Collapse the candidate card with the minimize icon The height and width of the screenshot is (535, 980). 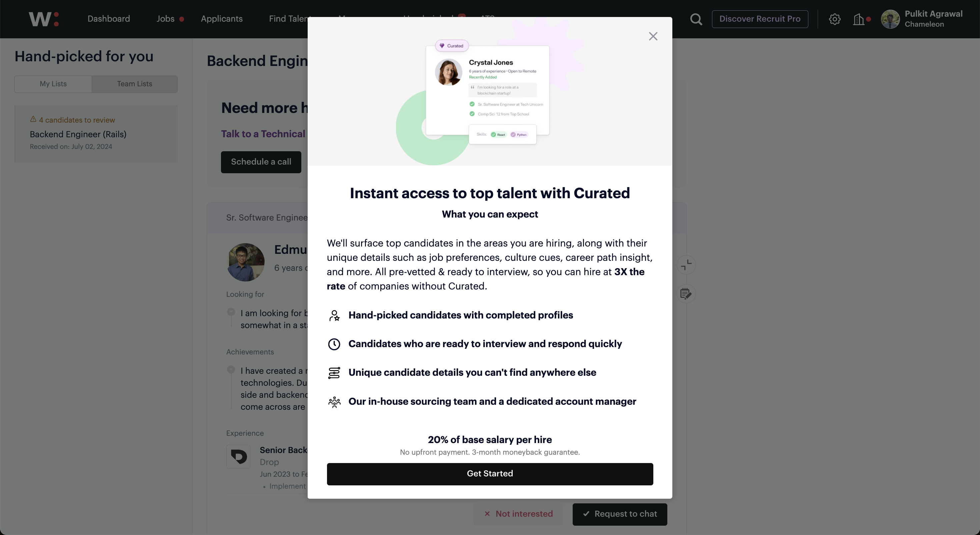(x=686, y=265)
